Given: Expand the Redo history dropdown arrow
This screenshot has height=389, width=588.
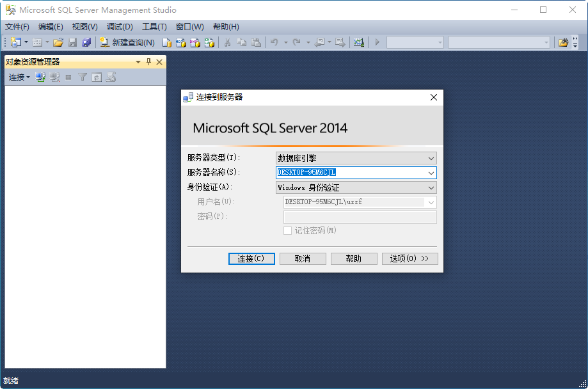Looking at the screenshot, I should coord(308,42).
